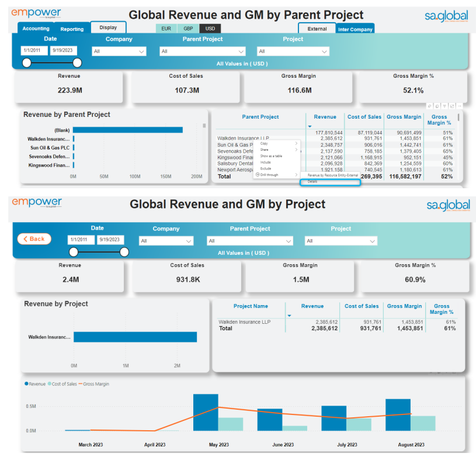The image size is (476, 460).
Task: Click the Revenue by Parent Project chart scrollbar
Action: point(204,126)
